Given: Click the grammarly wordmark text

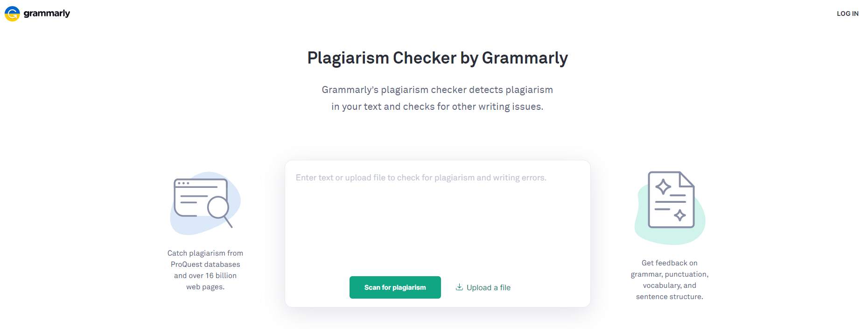Looking at the screenshot, I should [x=47, y=14].
